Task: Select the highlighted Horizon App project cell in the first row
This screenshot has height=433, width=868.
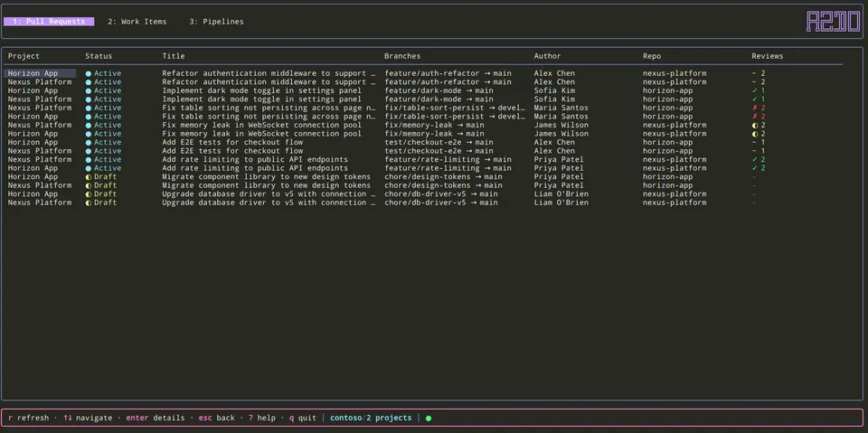Action: pyautogui.click(x=40, y=73)
